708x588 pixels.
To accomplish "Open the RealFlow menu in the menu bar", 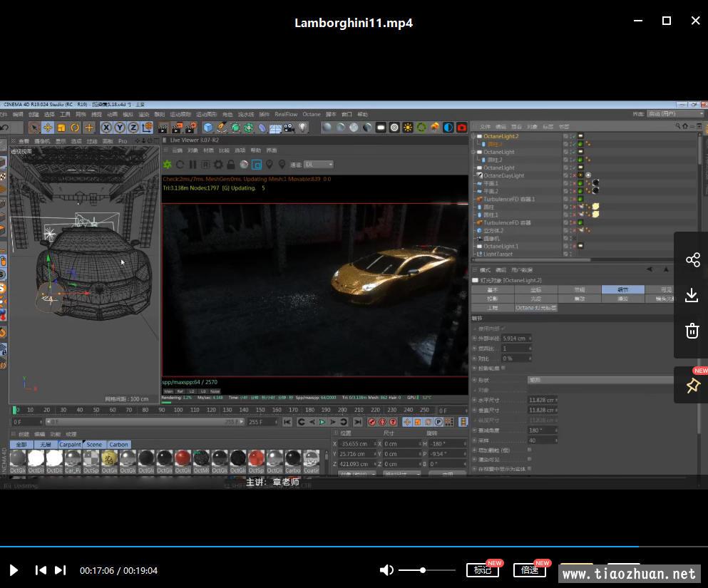I will [286, 115].
